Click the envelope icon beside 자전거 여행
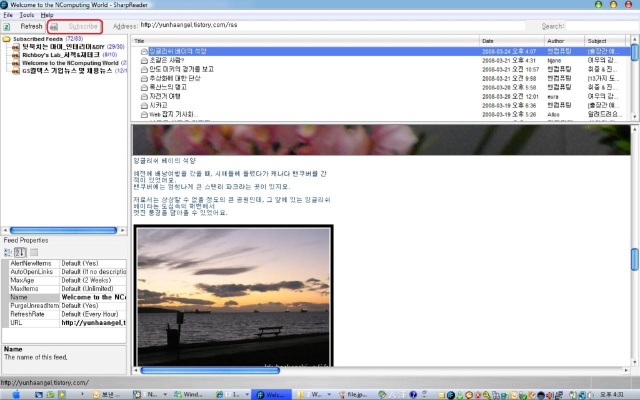The height and width of the screenshot is (400, 640). 144,96
